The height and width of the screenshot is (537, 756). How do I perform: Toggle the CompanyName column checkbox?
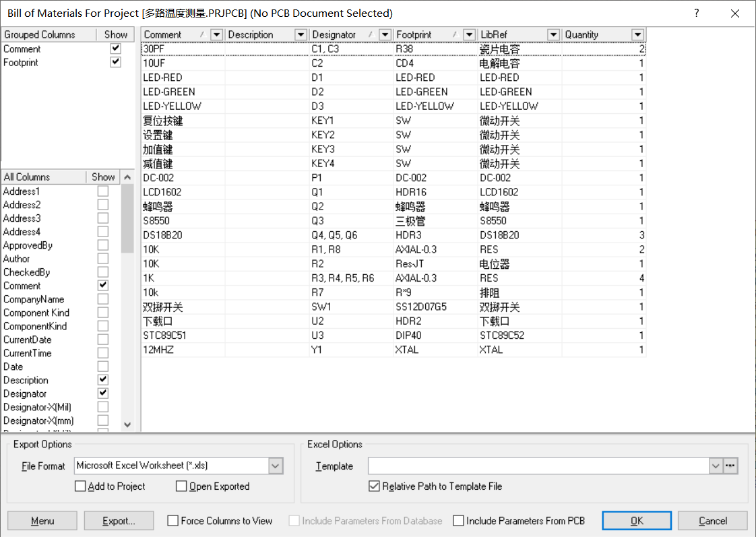[102, 299]
